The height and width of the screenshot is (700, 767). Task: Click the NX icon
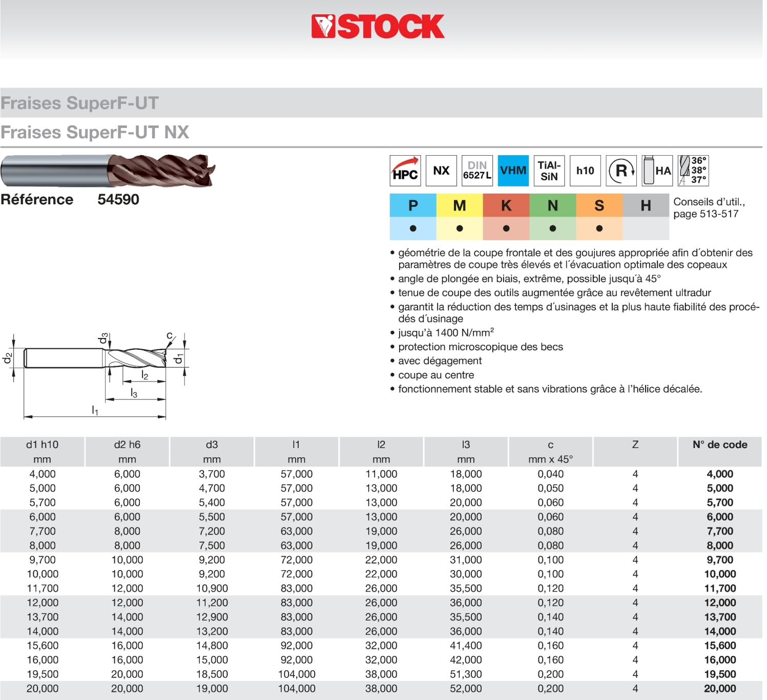[x=441, y=171]
